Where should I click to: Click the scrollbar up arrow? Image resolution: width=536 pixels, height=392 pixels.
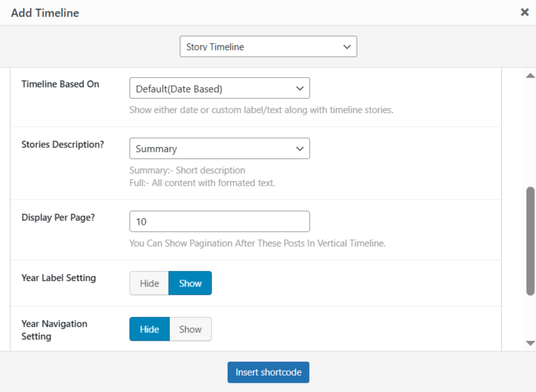coord(530,75)
